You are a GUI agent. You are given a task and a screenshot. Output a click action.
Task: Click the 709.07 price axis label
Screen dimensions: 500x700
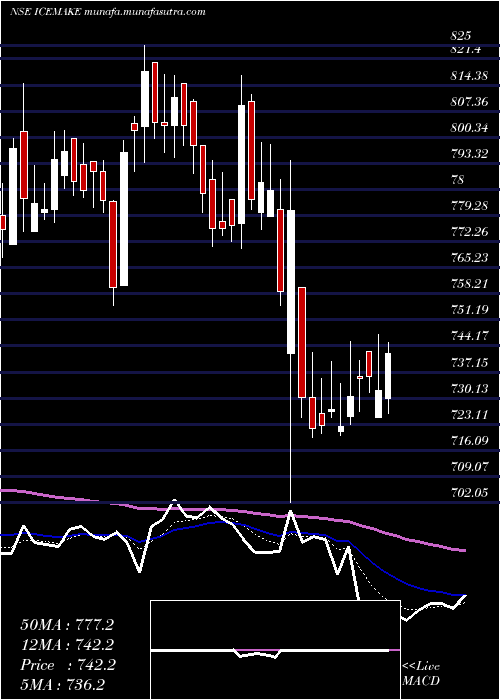[x=469, y=467]
